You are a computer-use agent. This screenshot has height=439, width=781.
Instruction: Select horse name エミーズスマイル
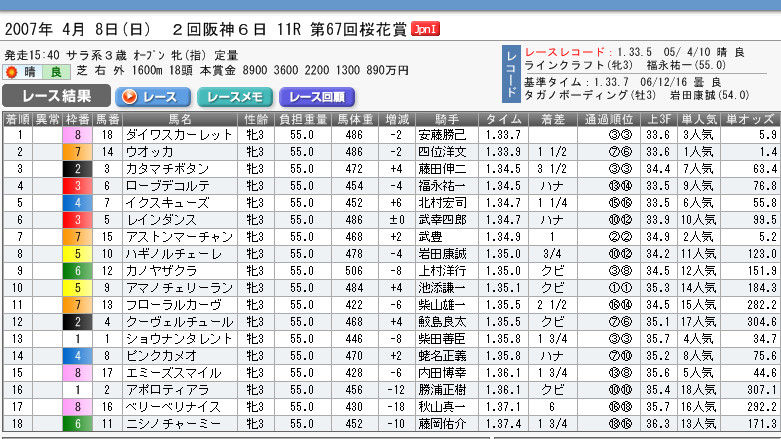(x=173, y=373)
